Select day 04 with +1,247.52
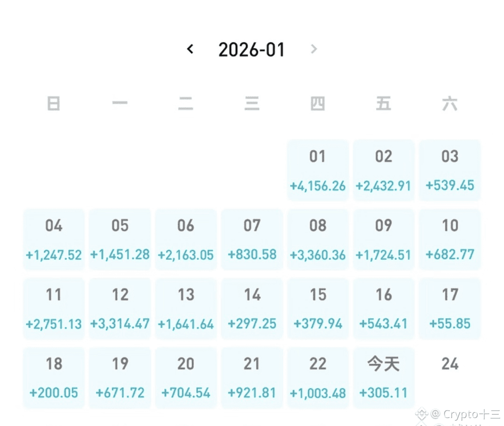 54,240
